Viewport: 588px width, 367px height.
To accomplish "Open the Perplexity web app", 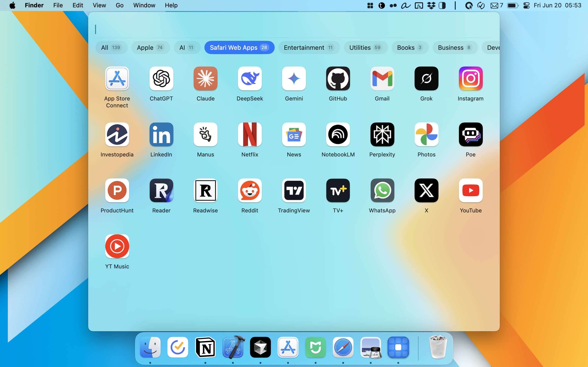I will click(x=382, y=134).
